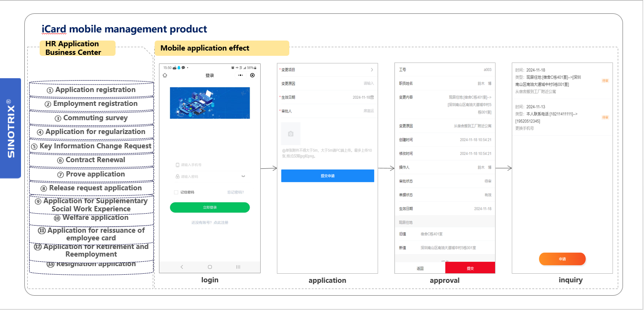
Task: Click the SINOTRIX side tab
Action: click(x=11, y=128)
